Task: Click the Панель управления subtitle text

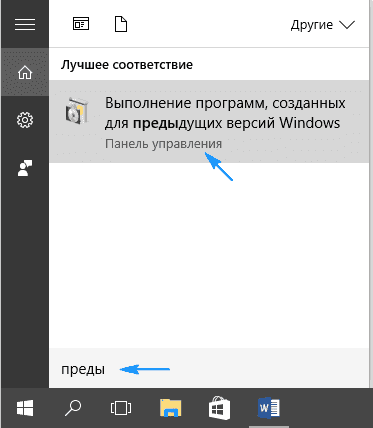Action: coord(163,144)
